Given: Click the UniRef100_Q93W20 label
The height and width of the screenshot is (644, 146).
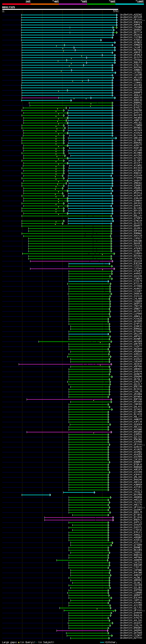Looking at the screenshot, I should 131,42.
